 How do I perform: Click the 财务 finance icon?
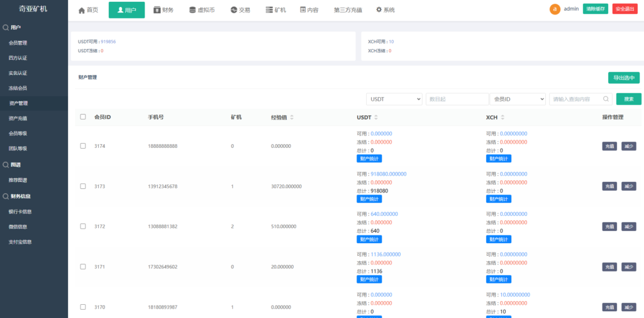[157, 10]
